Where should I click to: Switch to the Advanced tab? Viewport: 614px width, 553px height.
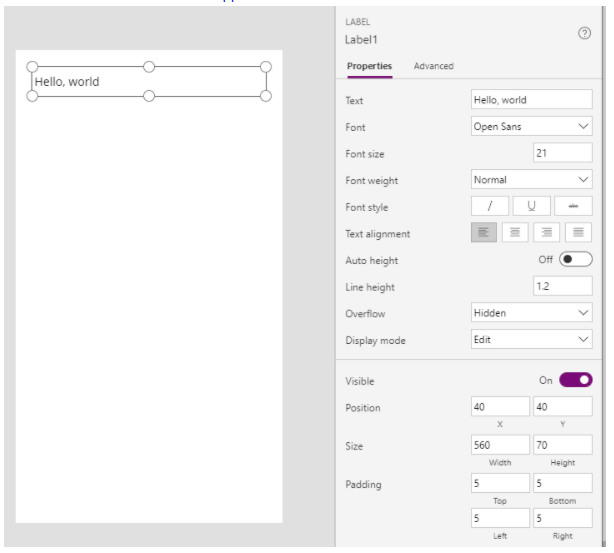(x=433, y=66)
